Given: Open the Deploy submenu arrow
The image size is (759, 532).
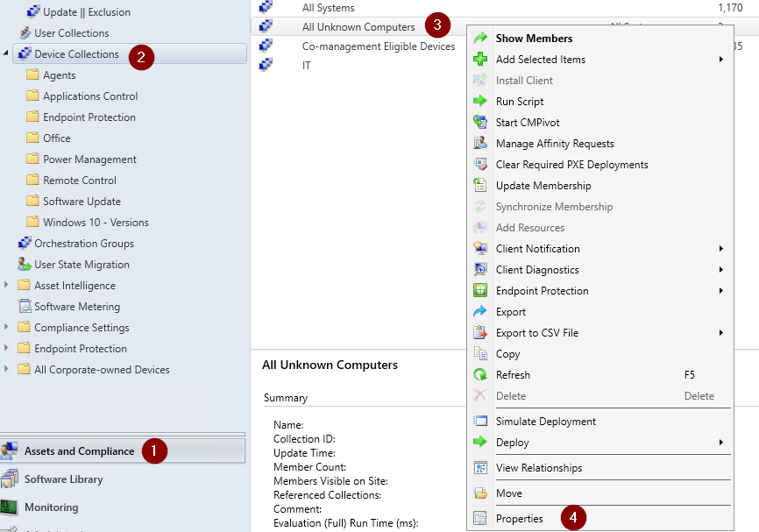Looking at the screenshot, I should click(x=721, y=442).
